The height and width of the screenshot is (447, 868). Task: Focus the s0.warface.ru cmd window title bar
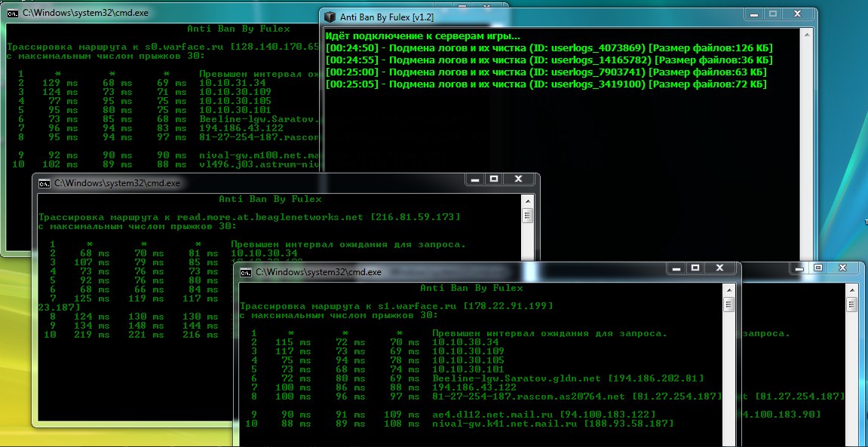[x=151, y=13]
